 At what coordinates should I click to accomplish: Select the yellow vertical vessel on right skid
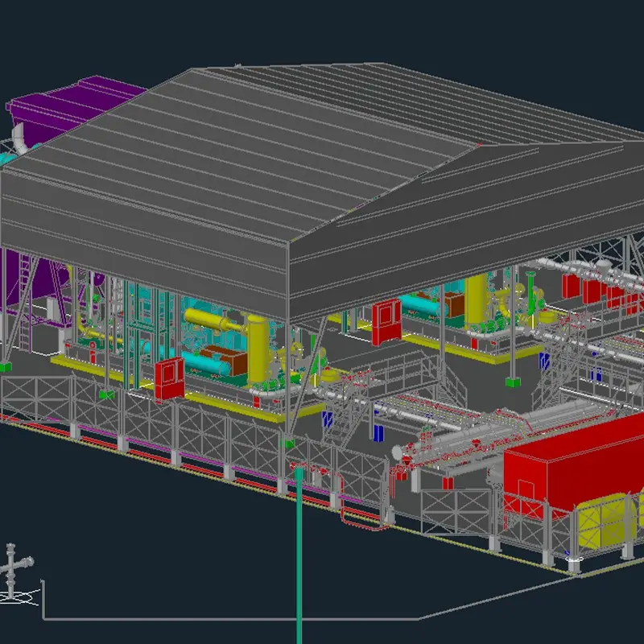point(477,298)
